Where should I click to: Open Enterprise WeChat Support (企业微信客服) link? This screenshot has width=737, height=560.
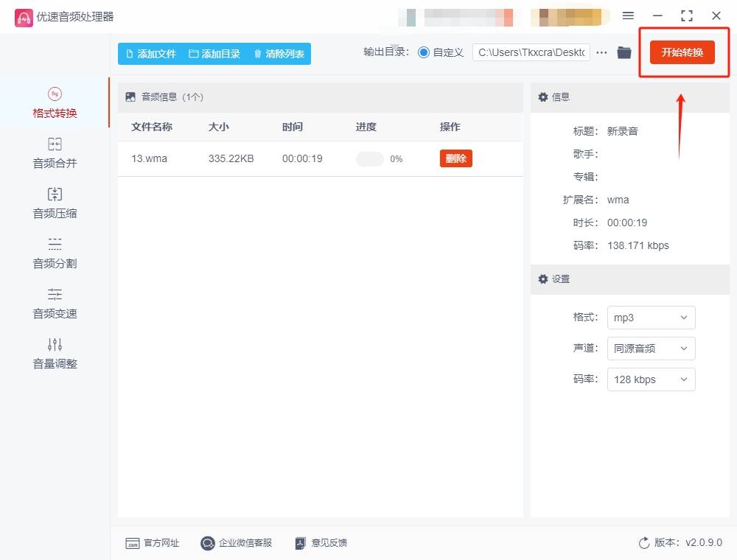click(236, 543)
